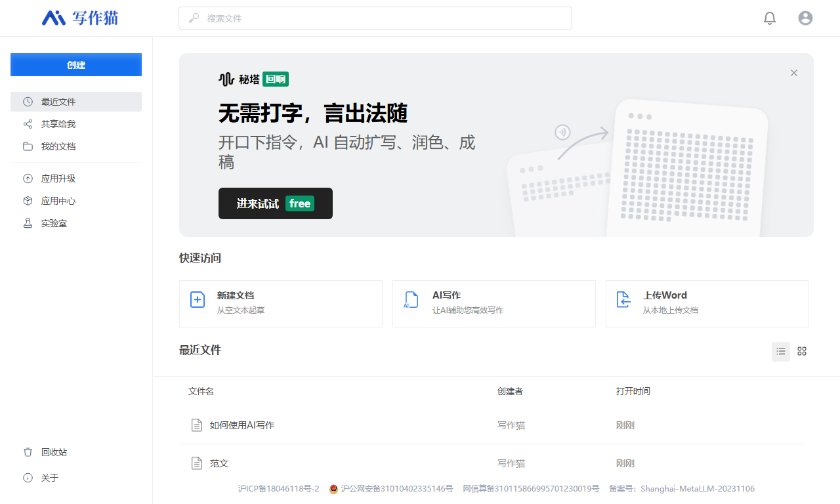Image resolution: width=840 pixels, height=504 pixels.
Task: Click the clock icon next to 最近文件
Action: (x=28, y=102)
